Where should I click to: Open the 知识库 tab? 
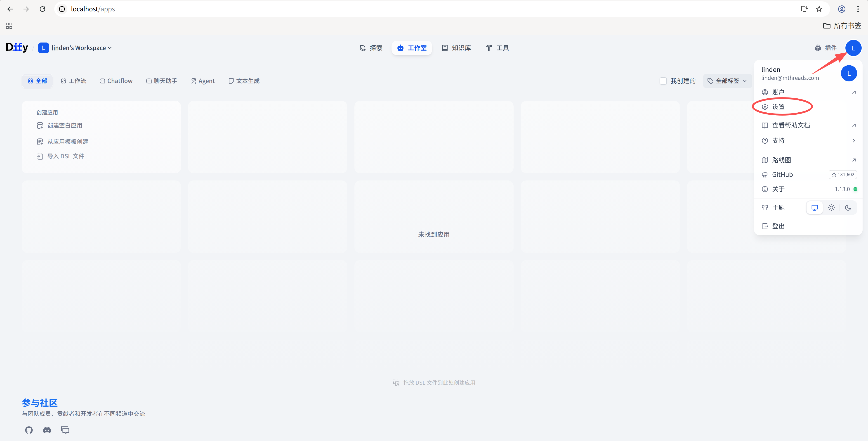tap(457, 48)
